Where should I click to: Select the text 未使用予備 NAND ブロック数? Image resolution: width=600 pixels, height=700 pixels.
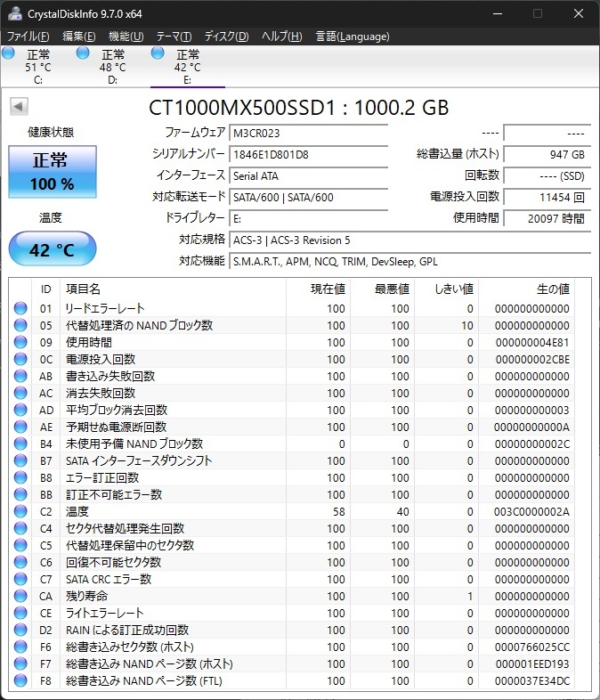coord(134,444)
